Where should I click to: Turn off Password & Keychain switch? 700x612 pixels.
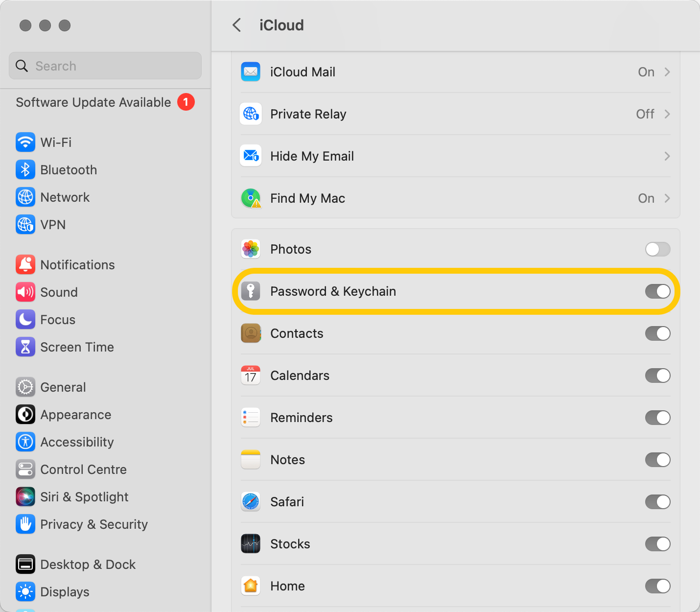tap(657, 291)
